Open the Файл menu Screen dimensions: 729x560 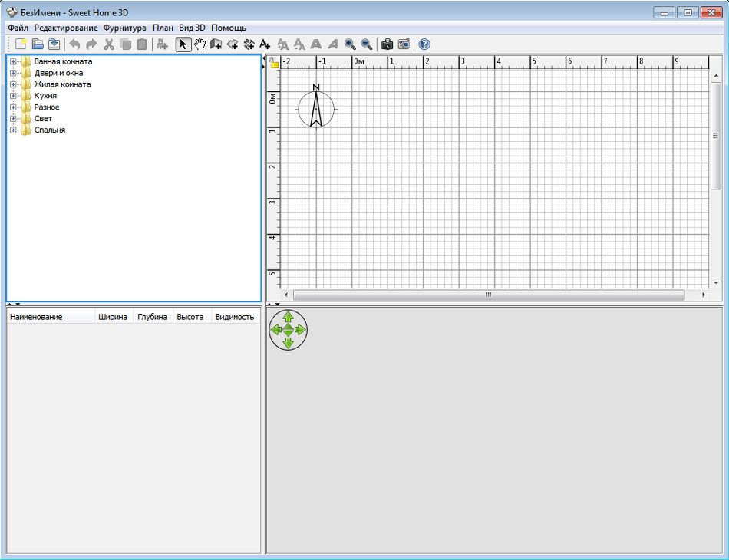pyautogui.click(x=18, y=28)
